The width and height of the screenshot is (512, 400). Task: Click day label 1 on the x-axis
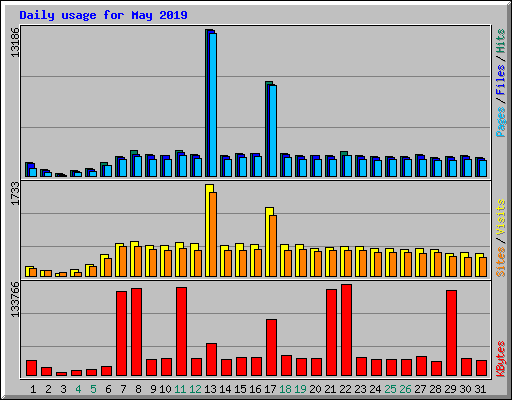(33, 389)
